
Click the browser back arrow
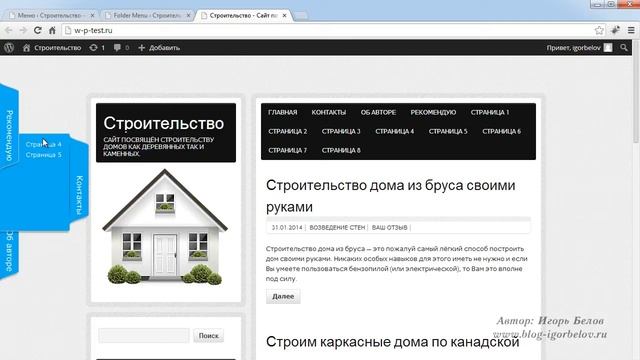[9, 30]
